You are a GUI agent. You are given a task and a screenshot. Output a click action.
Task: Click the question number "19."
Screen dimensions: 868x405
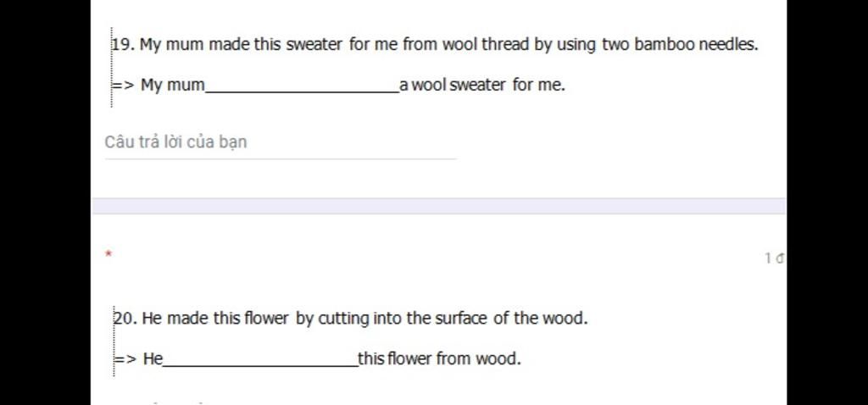pyautogui.click(x=124, y=44)
